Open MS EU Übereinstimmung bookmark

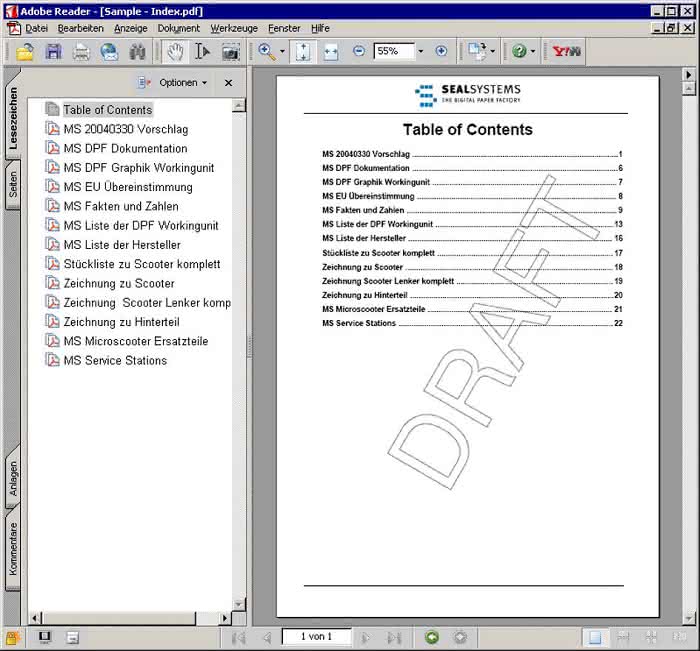point(128,187)
